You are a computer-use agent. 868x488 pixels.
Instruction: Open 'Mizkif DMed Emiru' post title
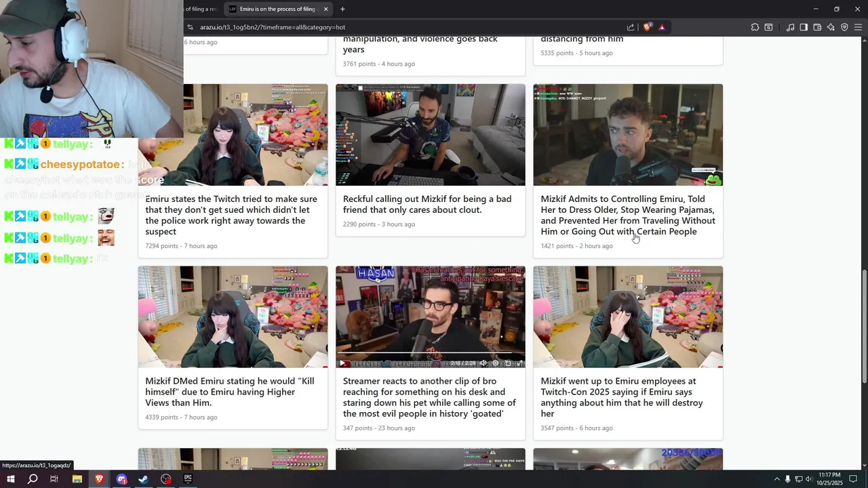click(230, 392)
